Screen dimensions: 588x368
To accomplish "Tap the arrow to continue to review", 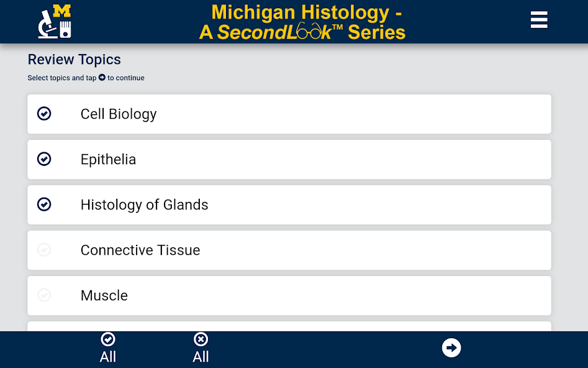I will click(451, 347).
